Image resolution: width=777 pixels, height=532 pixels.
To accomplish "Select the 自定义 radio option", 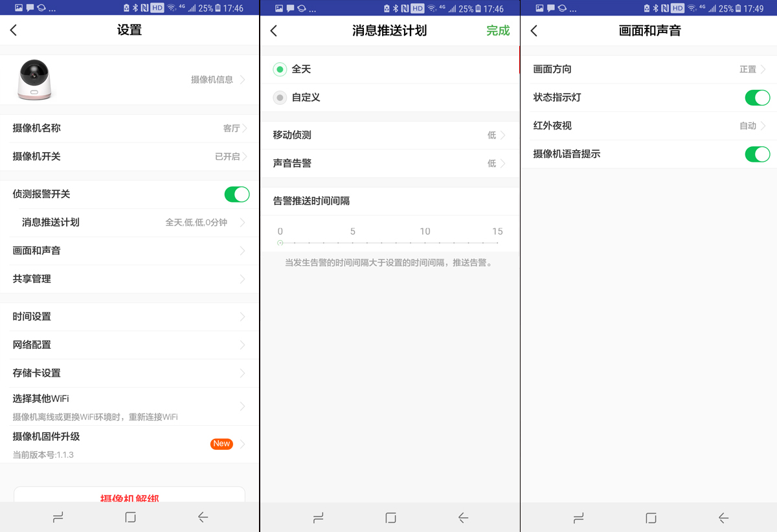I will [x=279, y=97].
